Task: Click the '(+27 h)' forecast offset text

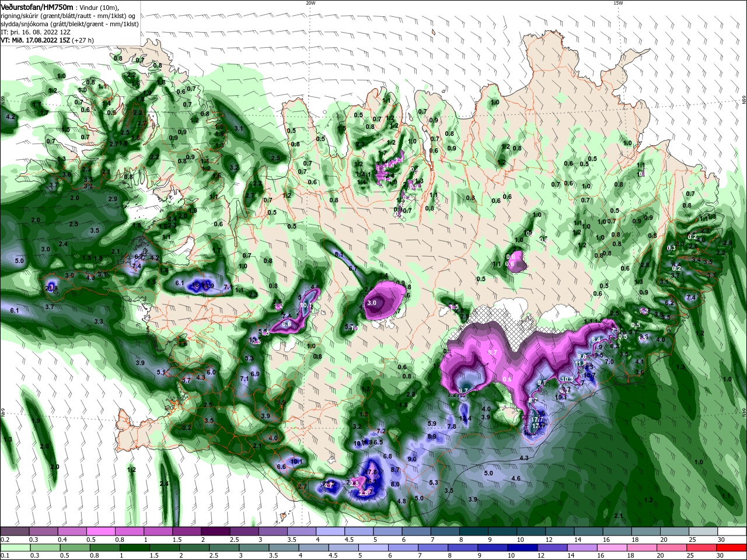Action: [83, 40]
